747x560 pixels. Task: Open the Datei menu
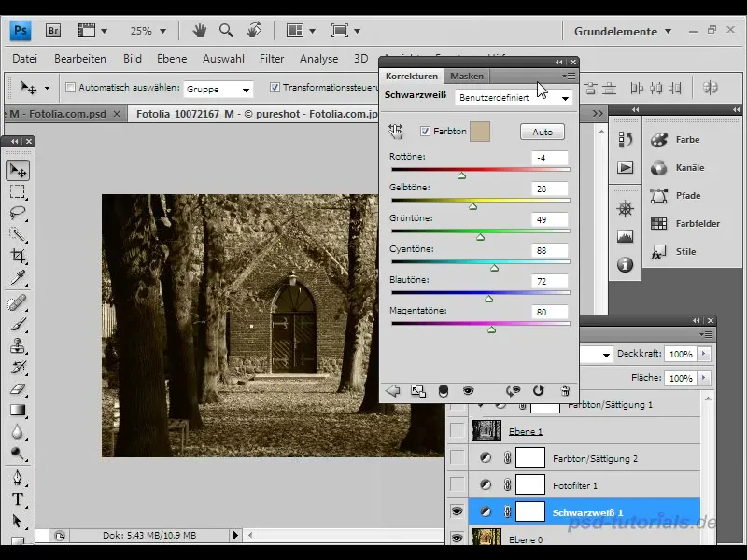tap(25, 59)
